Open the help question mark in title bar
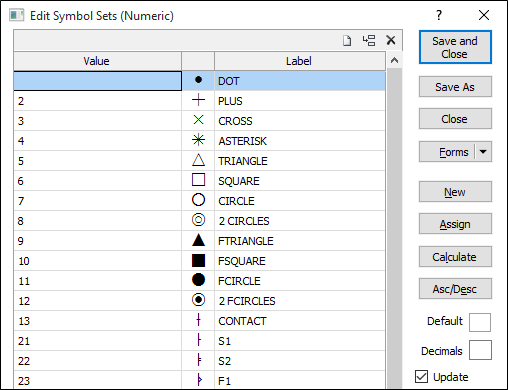 [439, 15]
